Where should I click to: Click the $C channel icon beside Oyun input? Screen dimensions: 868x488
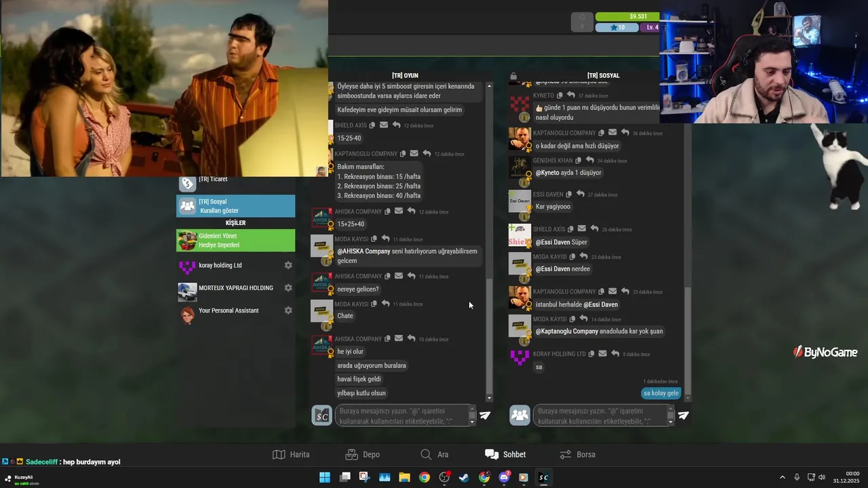(x=321, y=415)
